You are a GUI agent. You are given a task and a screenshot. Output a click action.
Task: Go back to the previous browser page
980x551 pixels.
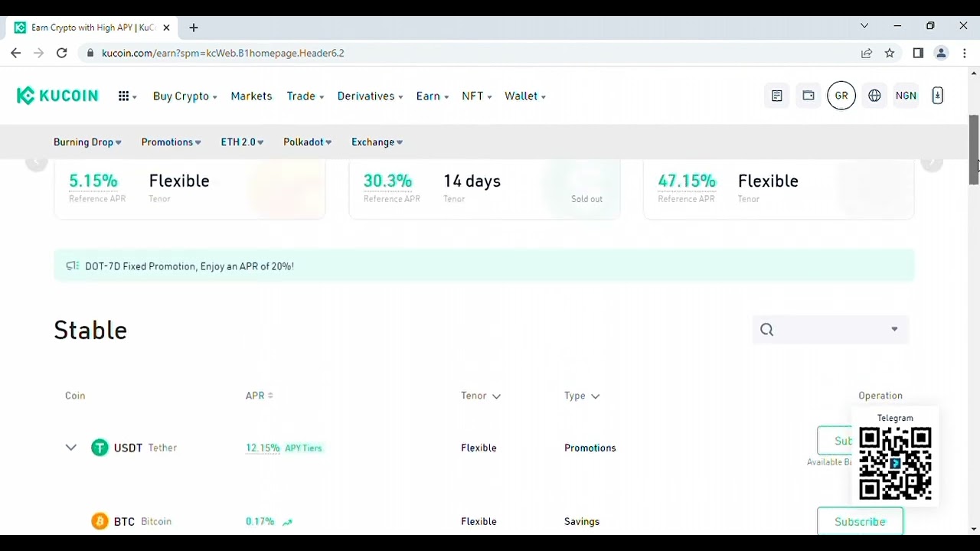click(x=16, y=53)
